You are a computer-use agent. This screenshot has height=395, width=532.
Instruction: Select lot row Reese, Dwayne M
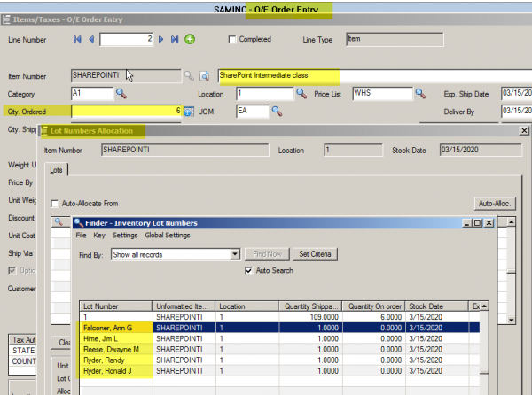(x=279, y=349)
